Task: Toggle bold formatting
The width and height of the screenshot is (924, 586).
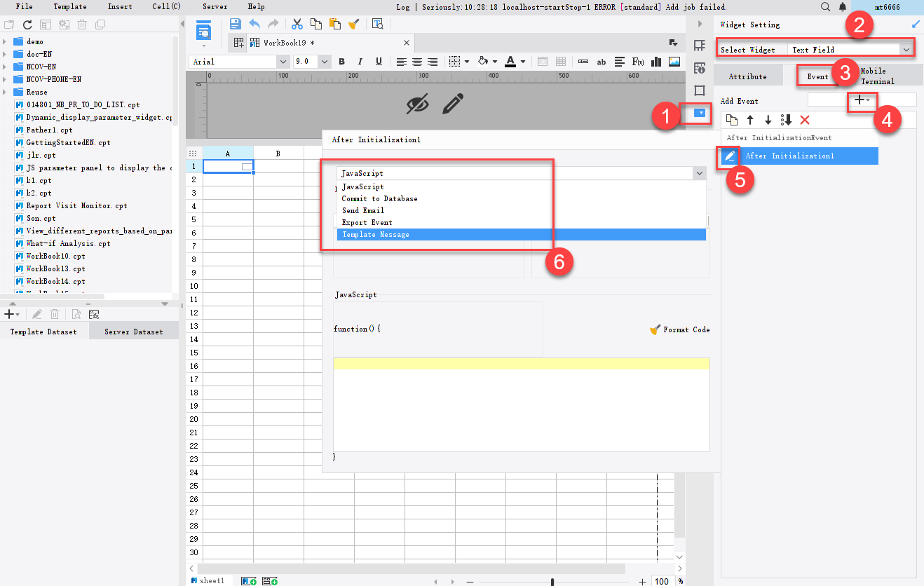Action: pos(342,62)
